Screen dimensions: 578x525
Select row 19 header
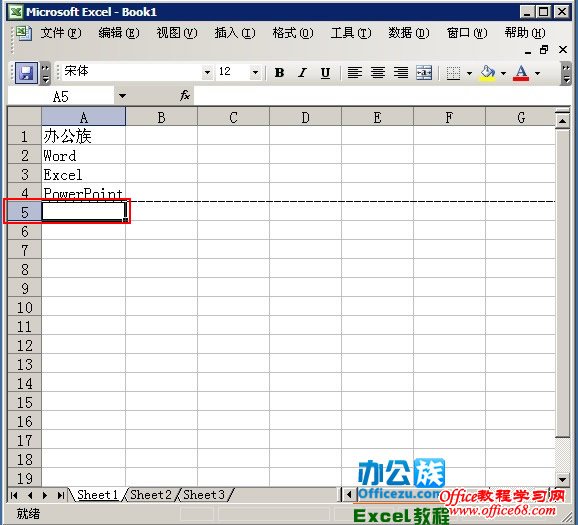click(x=25, y=478)
